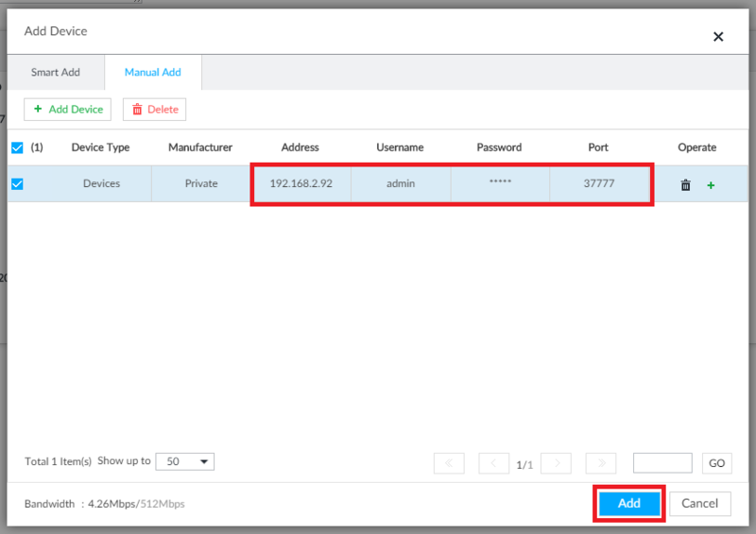Viewport: 756px width, 534px height.
Task: Click the Username column header
Action: (400, 147)
